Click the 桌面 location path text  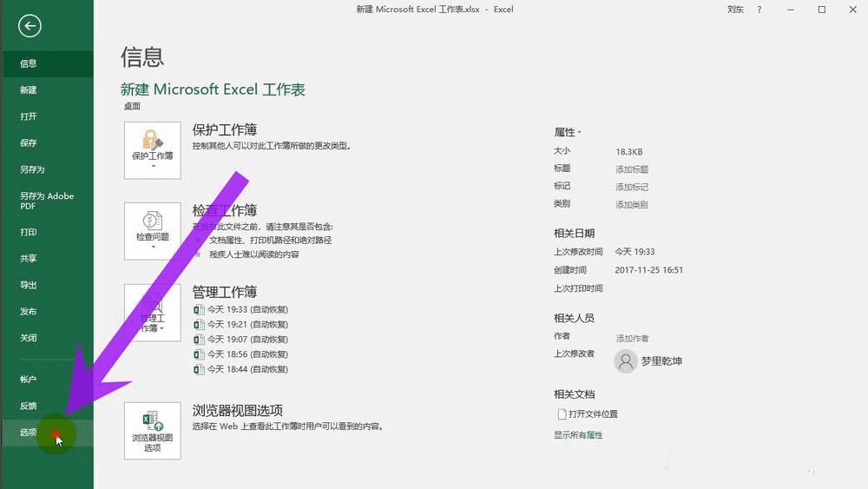(132, 106)
